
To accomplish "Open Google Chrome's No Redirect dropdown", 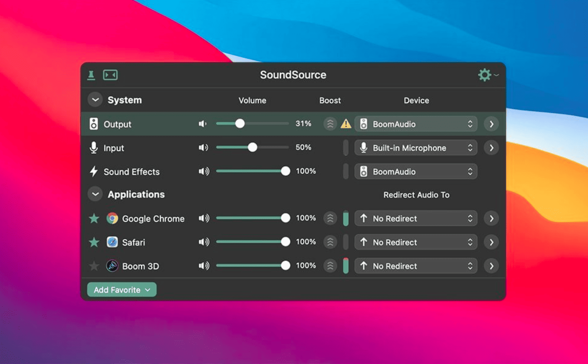I will click(x=416, y=218).
